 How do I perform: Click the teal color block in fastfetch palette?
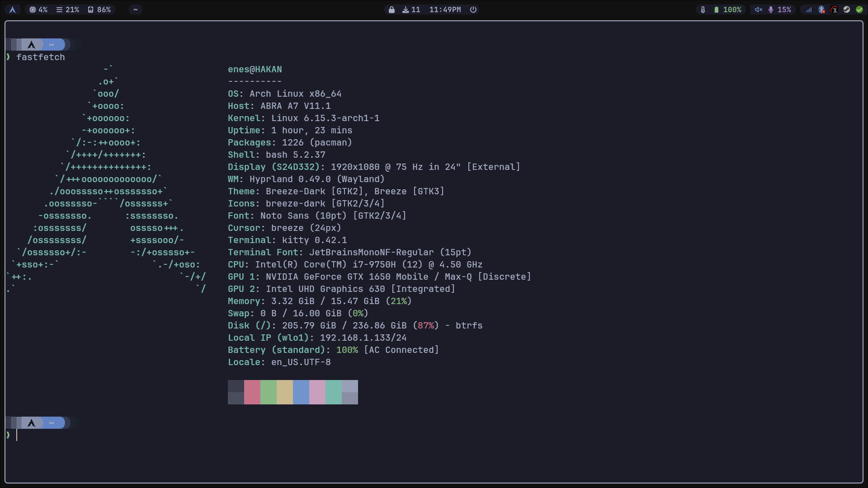[334, 392]
